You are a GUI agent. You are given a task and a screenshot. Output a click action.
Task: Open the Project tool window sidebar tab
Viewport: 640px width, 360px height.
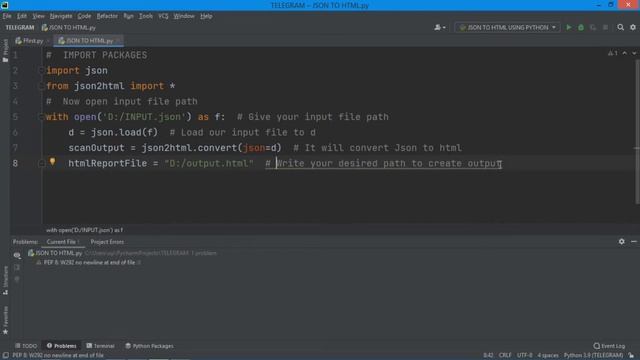(5, 51)
